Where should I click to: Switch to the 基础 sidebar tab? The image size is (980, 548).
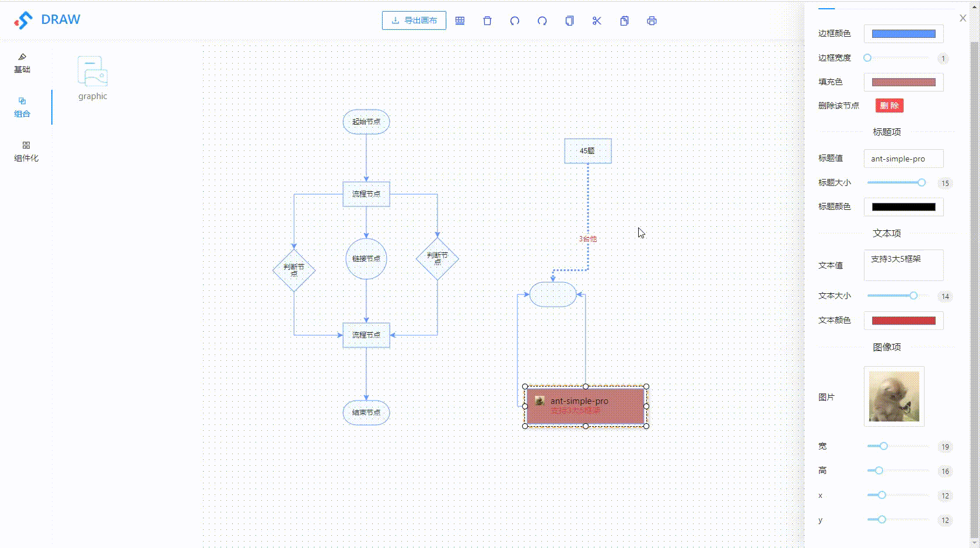click(x=22, y=62)
